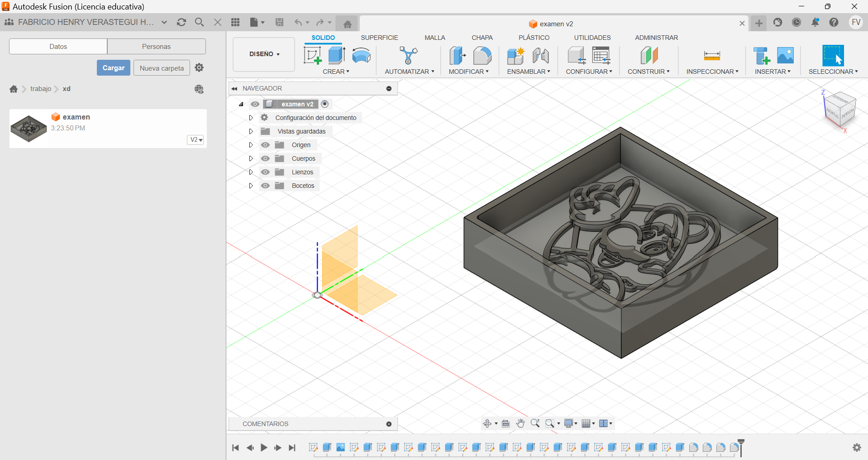This screenshot has width=868, height=460.
Task: Click the Nueva carpeta button
Action: point(162,68)
